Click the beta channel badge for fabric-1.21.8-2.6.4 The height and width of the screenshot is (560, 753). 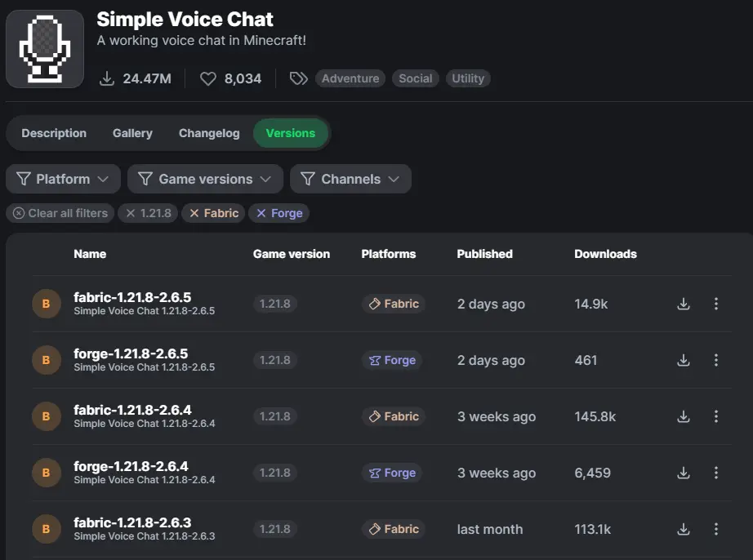click(x=46, y=416)
